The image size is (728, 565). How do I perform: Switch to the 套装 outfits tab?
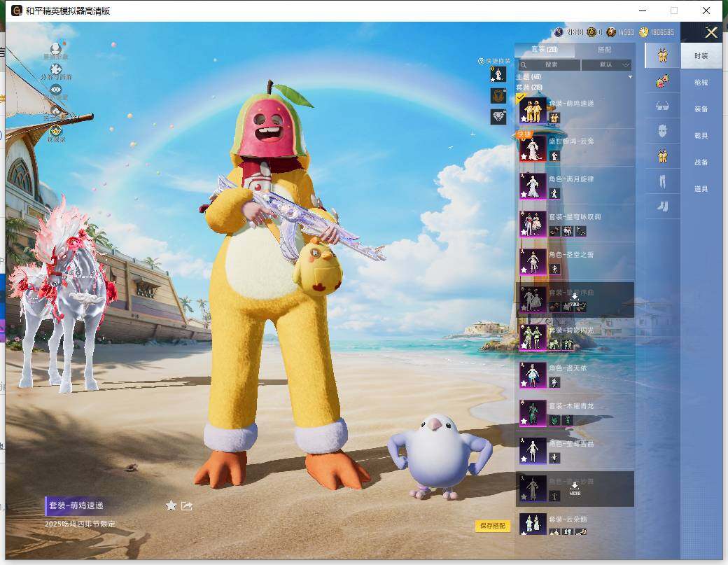545,49
